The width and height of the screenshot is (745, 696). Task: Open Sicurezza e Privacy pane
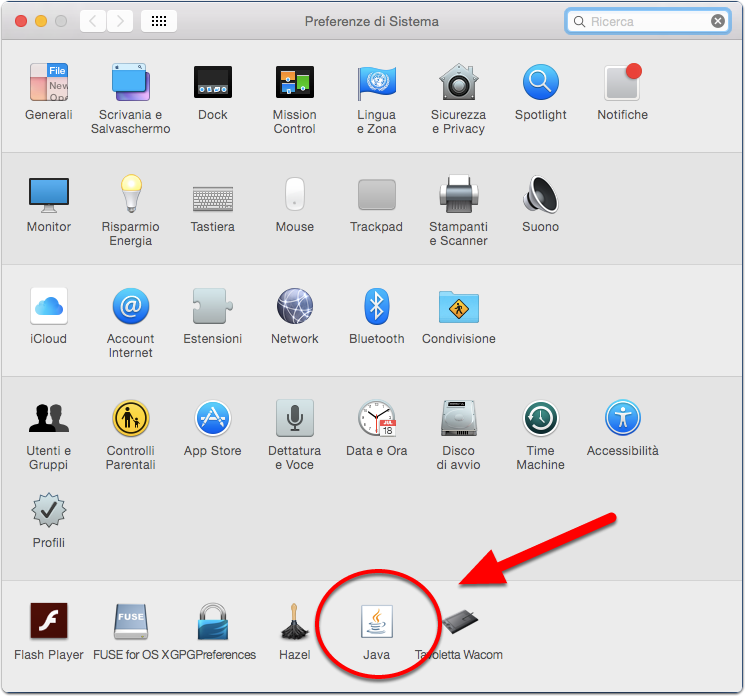[x=458, y=82]
